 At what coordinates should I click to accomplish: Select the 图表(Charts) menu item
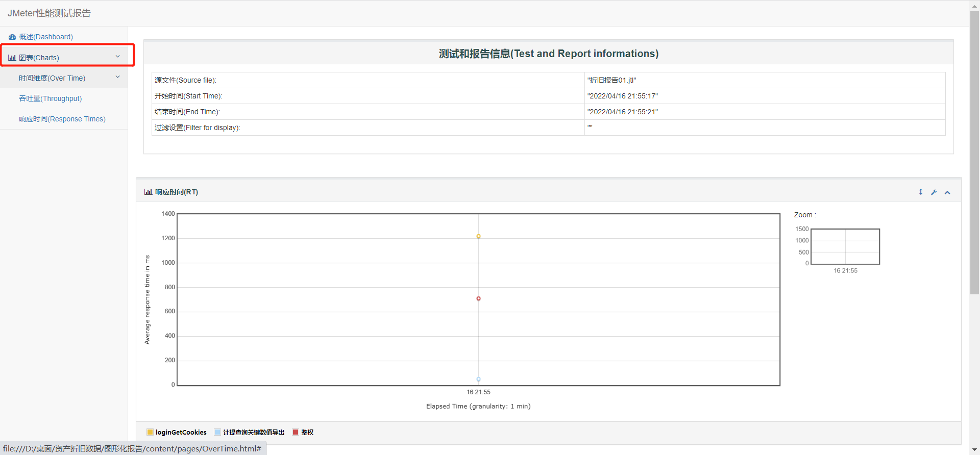tap(64, 57)
